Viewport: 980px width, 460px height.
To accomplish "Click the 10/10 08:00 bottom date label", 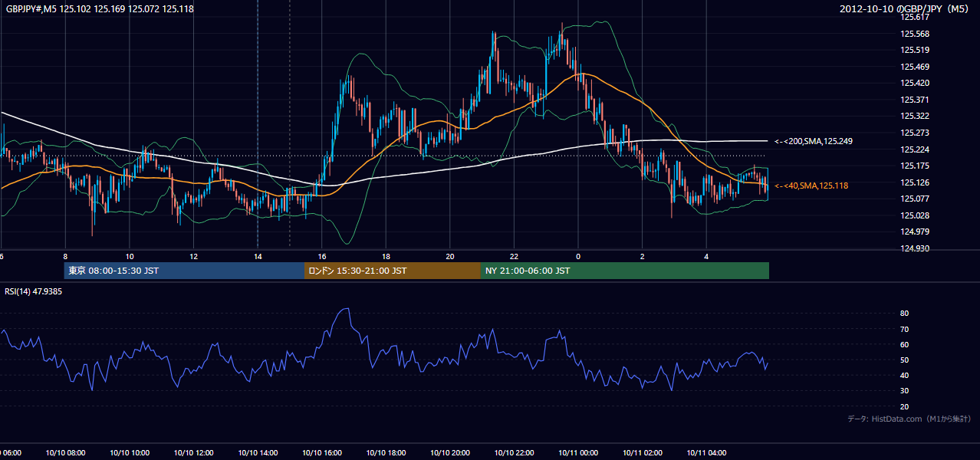I will [x=65, y=453].
